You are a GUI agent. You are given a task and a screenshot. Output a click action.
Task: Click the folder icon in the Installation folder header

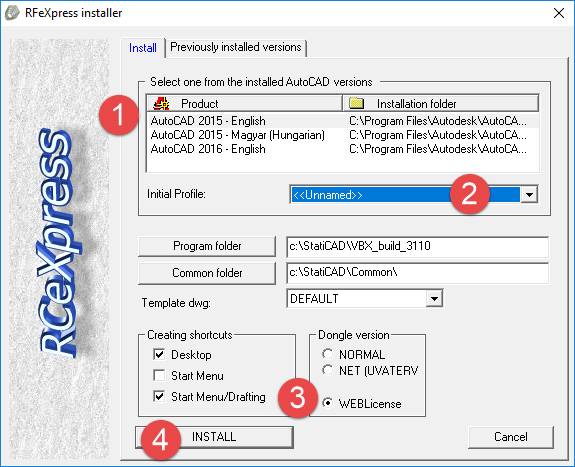[356, 103]
